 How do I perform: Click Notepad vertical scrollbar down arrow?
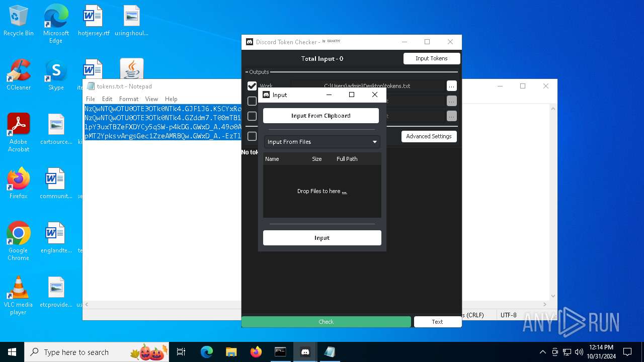pos(553,296)
